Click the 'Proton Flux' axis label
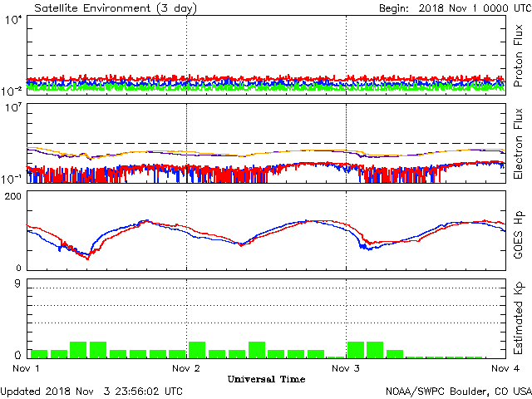The height and width of the screenshot is (399, 532). 518,56
